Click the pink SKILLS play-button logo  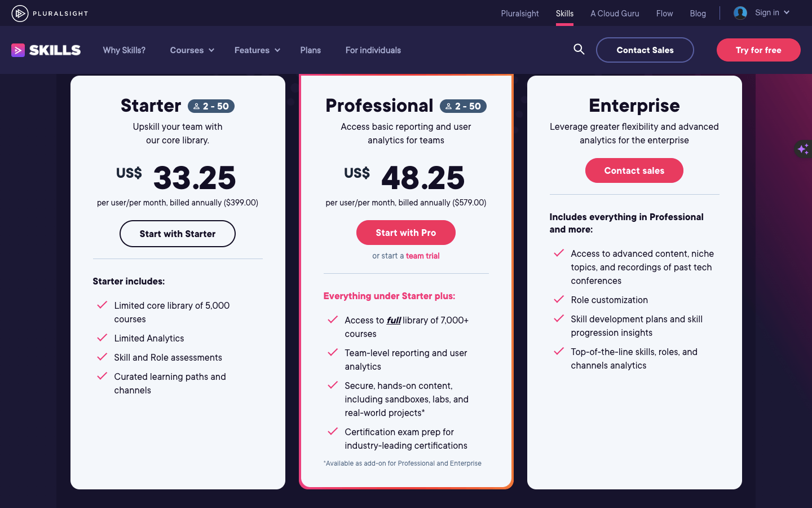17,50
